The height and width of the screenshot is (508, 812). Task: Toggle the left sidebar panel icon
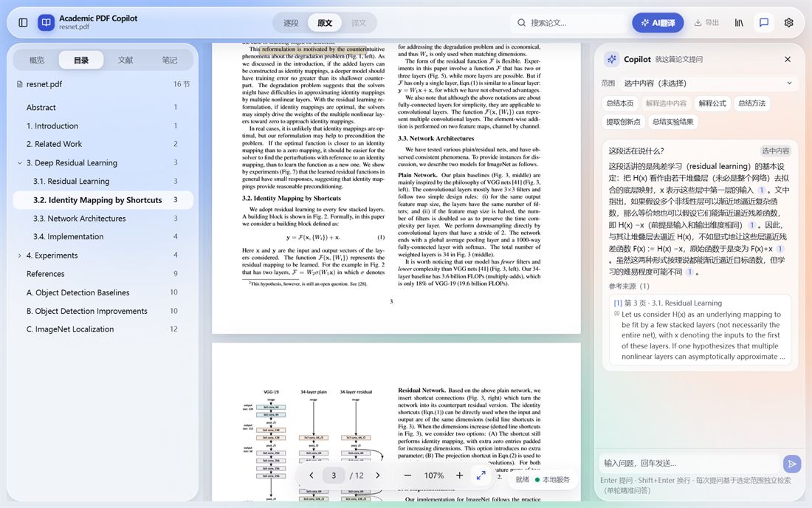coord(23,23)
